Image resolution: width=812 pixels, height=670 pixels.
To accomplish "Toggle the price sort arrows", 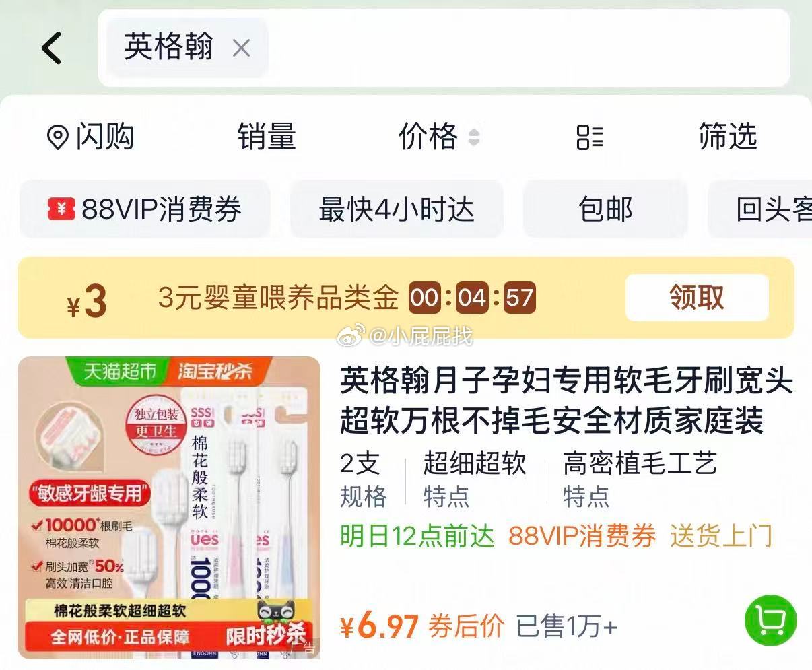I will pyautogui.click(x=474, y=137).
